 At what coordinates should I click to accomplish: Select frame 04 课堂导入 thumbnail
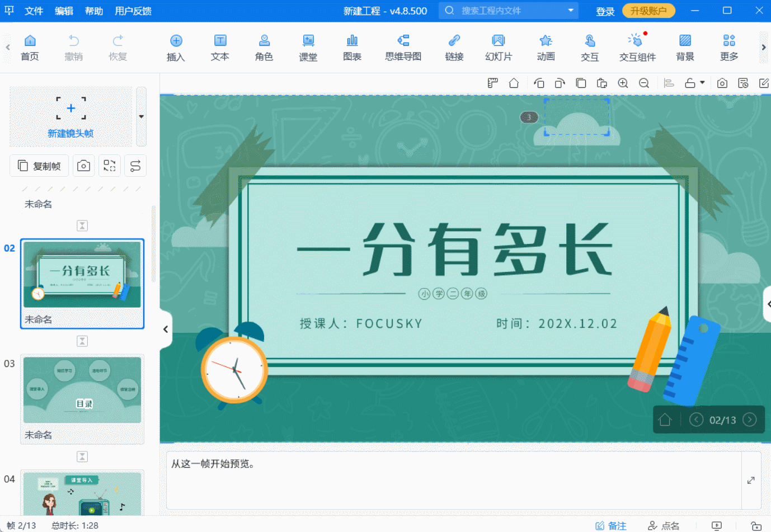pos(82,494)
